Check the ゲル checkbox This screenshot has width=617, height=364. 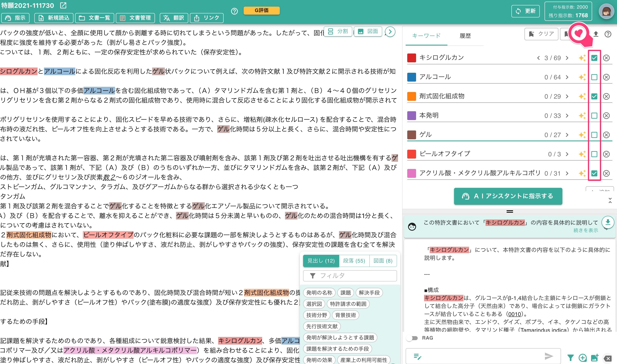pyautogui.click(x=594, y=135)
